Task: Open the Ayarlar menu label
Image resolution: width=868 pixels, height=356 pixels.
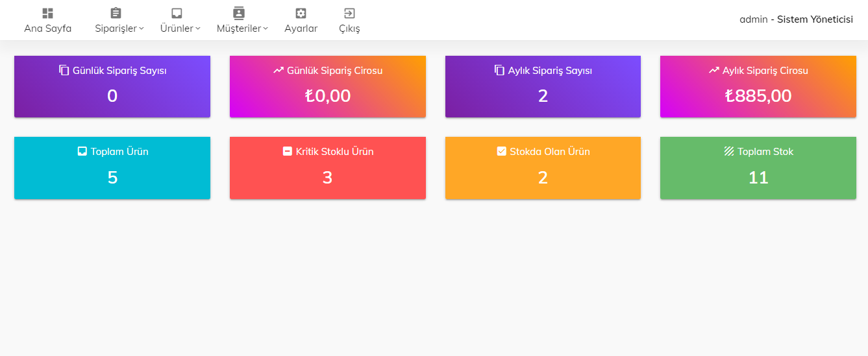Action: click(x=301, y=29)
